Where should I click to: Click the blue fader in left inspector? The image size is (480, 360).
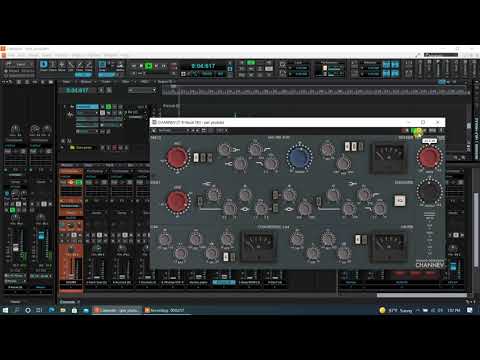[x=41, y=235]
